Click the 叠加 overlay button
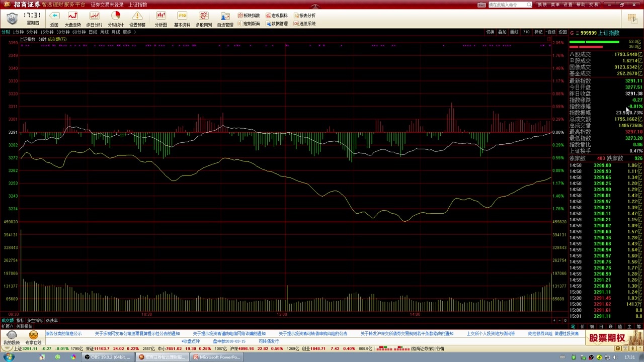 point(502,32)
